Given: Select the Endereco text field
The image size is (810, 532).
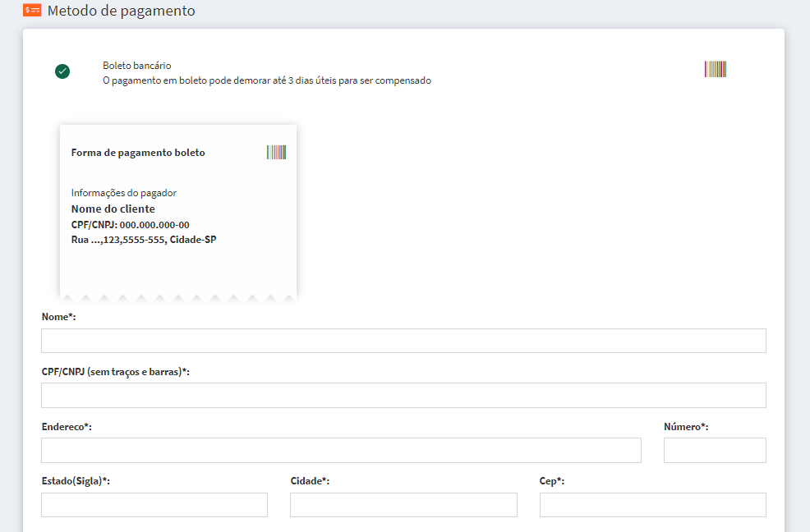Looking at the screenshot, I should [341, 450].
